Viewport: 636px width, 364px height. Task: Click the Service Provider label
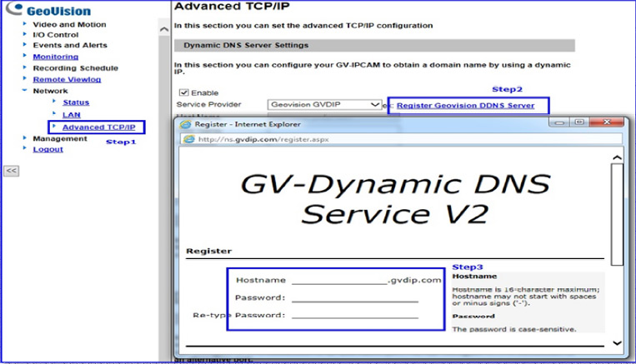(209, 105)
